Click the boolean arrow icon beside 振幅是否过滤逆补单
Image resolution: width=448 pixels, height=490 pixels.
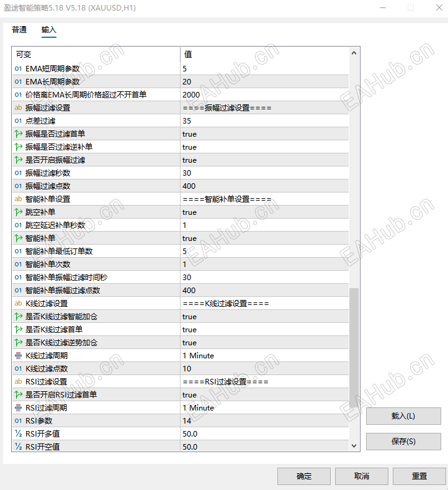(x=18, y=147)
